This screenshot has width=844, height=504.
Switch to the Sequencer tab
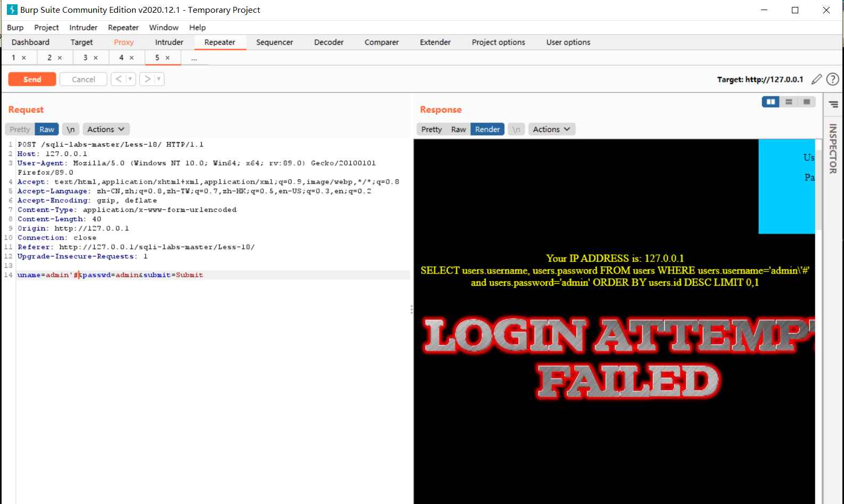pos(275,43)
